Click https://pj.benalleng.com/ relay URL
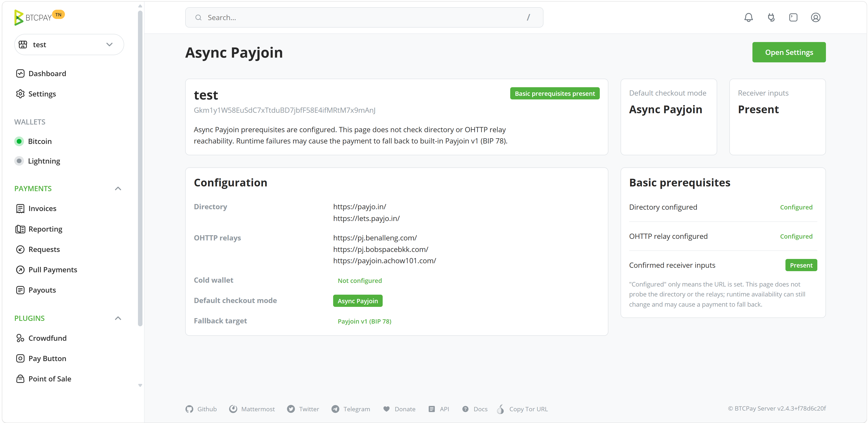Screen dimensions: 868x423 (x=375, y=238)
